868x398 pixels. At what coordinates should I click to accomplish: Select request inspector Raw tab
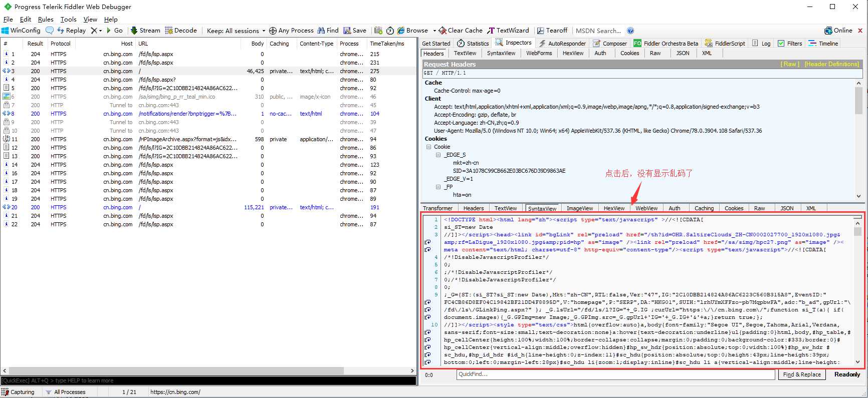(x=655, y=53)
